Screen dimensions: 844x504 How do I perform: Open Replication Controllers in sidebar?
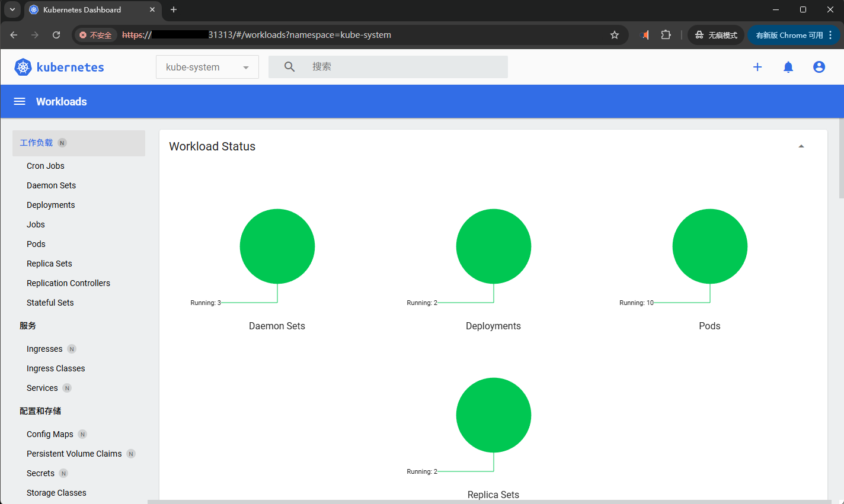pyautogui.click(x=68, y=283)
